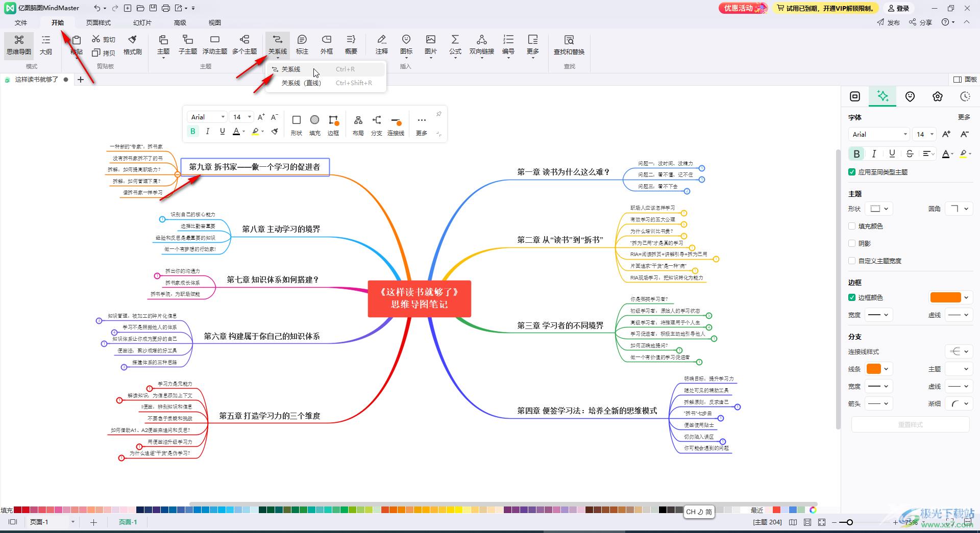This screenshot has width=980, height=533.
Task: Open the File (文件) menu
Action: [x=21, y=22]
